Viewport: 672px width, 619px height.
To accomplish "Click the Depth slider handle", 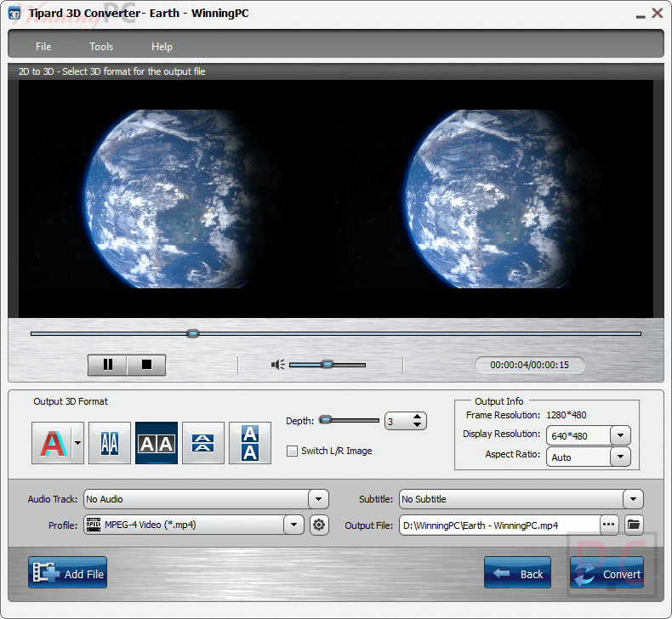I will 325,420.
